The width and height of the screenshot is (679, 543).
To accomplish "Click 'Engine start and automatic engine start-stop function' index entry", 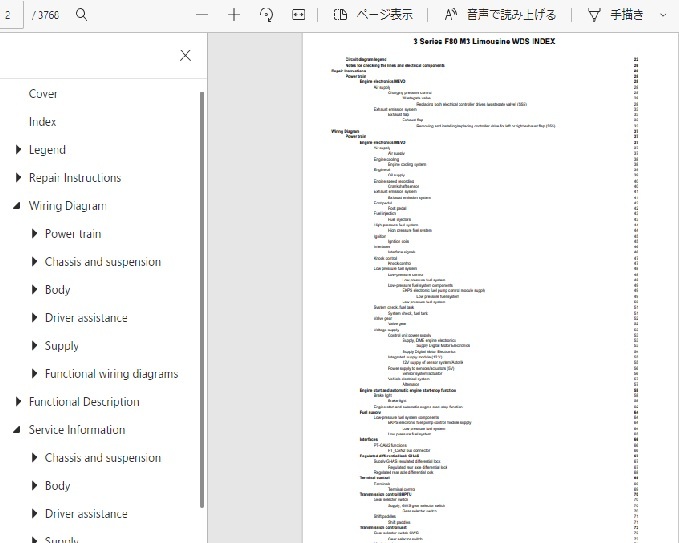I will click(x=407, y=390).
